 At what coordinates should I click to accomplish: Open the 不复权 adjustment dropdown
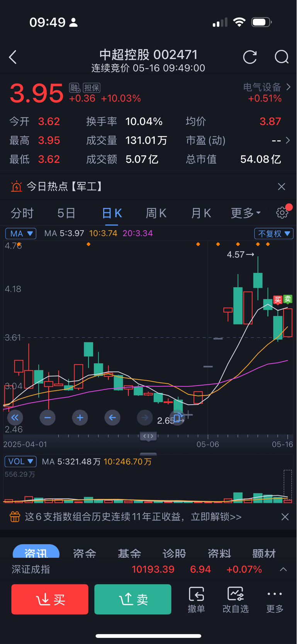[274, 233]
